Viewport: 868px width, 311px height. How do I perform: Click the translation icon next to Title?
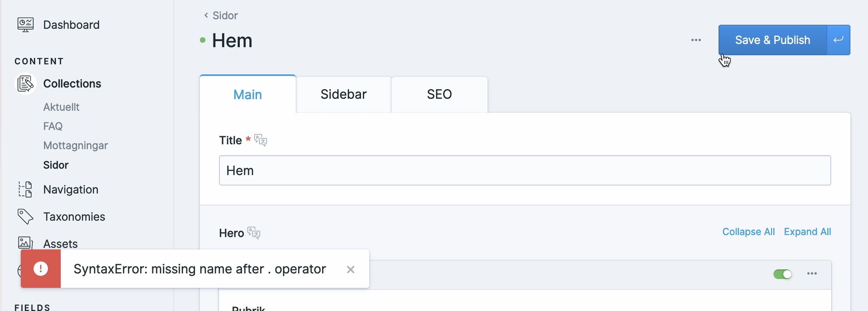point(261,140)
